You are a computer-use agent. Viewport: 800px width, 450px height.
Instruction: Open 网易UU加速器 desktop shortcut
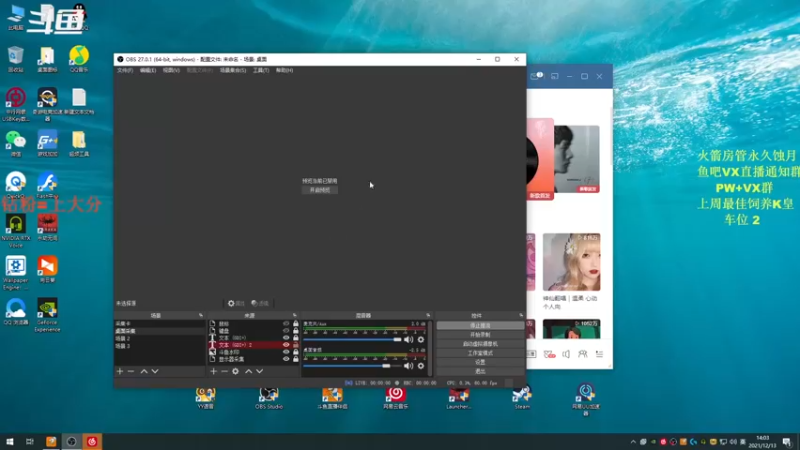(586, 399)
